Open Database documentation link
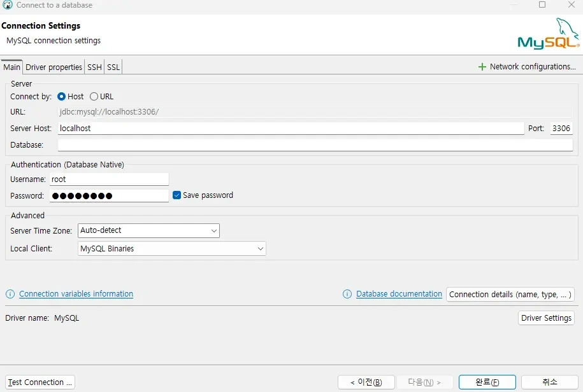 point(399,294)
